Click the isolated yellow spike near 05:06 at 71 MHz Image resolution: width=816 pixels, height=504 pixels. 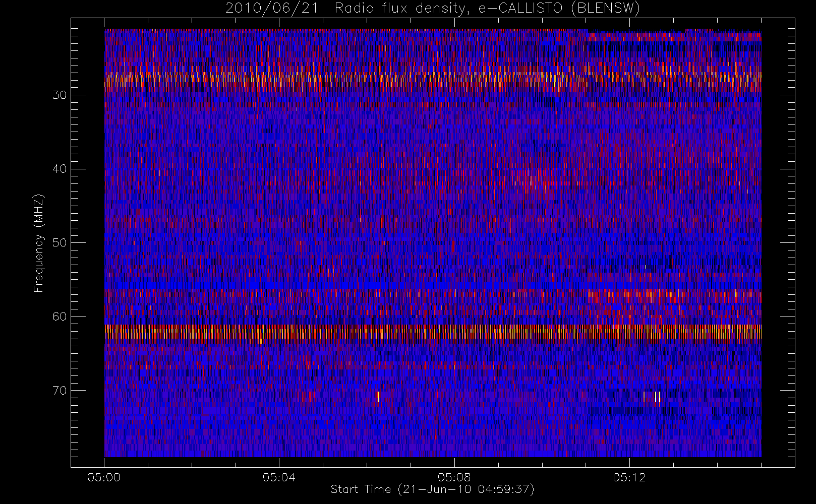tap(378, 397)
